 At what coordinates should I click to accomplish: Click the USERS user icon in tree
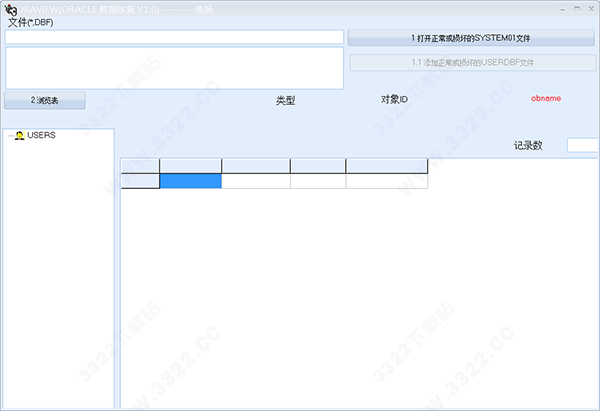[20, 135]
